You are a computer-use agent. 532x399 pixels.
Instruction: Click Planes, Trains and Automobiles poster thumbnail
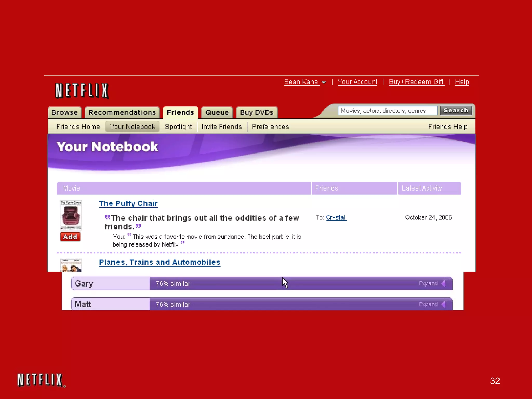[x=71, y=265]
